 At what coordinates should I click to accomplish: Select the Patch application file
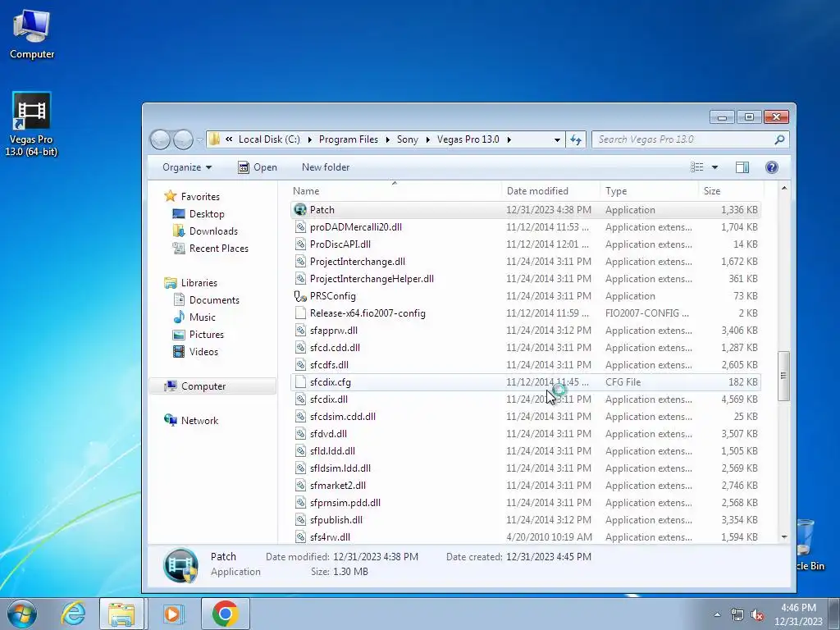pos(525,210)
